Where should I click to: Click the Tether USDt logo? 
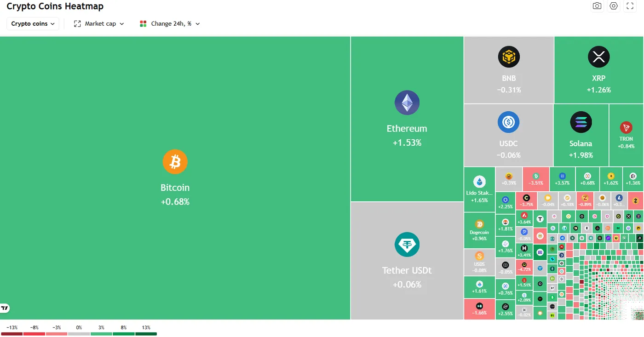click(x=407, y=245)
